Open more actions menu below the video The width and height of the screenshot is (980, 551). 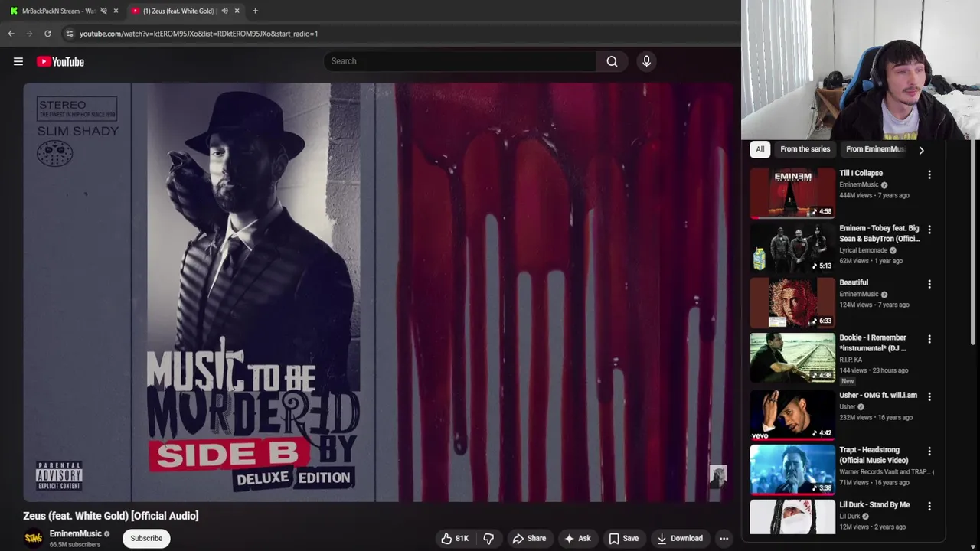[724, 539]
